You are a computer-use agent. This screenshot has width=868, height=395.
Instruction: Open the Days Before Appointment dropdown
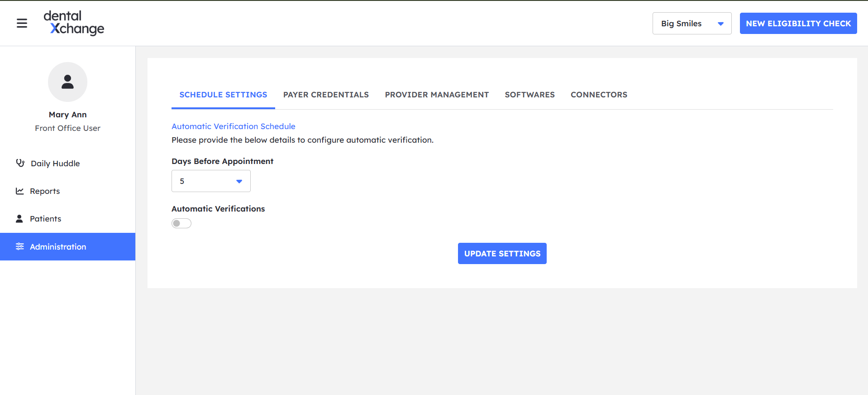(x=211, y=181)
